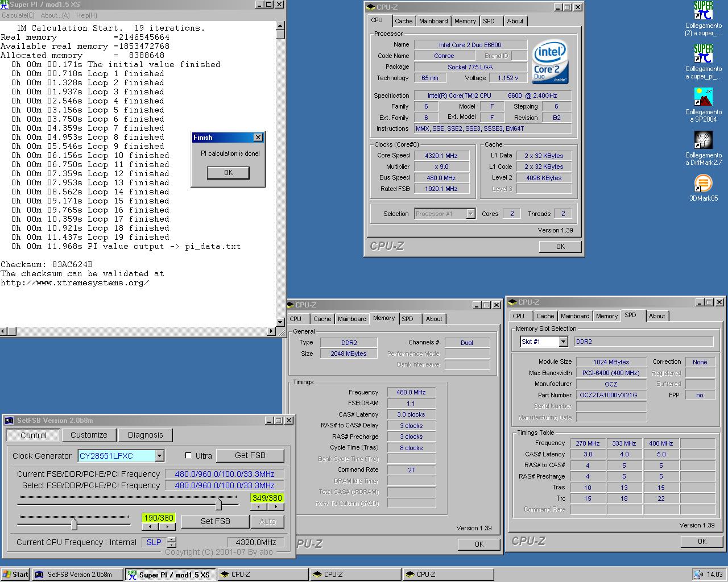Click the FSB:DRAM 1:1 value
728x582 pixels.
tap(411, 404)
